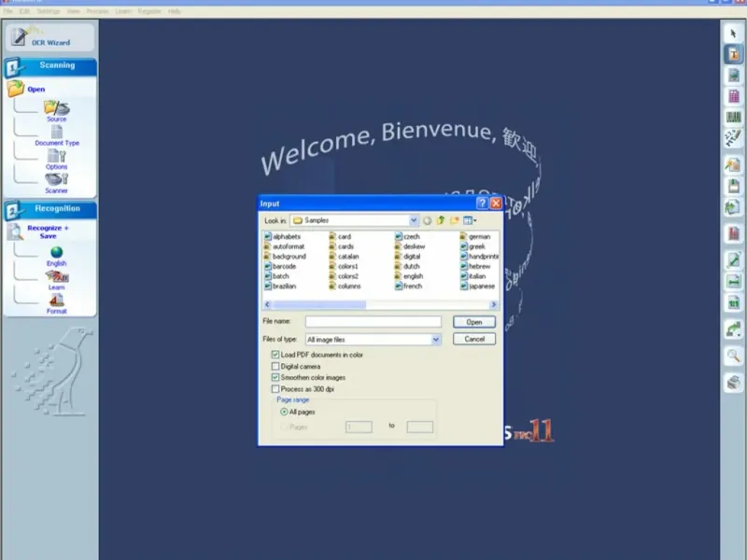Click the green fit-to-width arrow tool
747x560 pixels.
click(733, 282)
